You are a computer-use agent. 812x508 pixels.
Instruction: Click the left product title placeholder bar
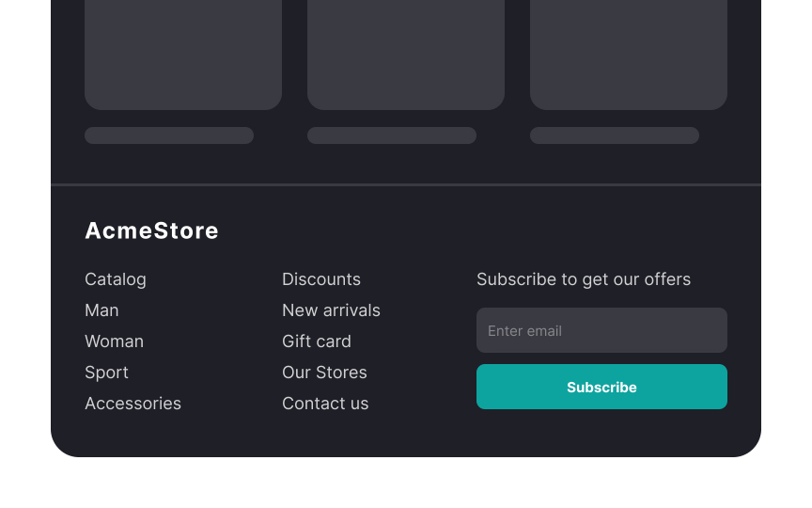169,135
